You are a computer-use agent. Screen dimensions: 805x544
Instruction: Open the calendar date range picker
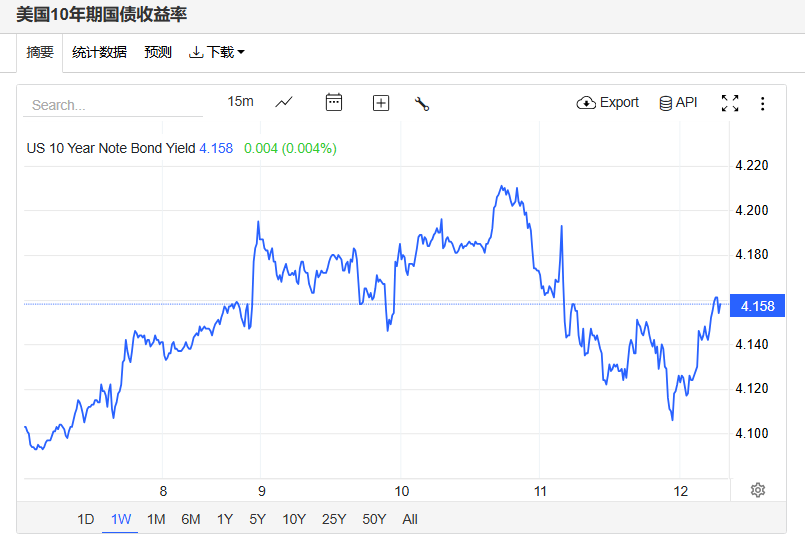tap(334, 102)
